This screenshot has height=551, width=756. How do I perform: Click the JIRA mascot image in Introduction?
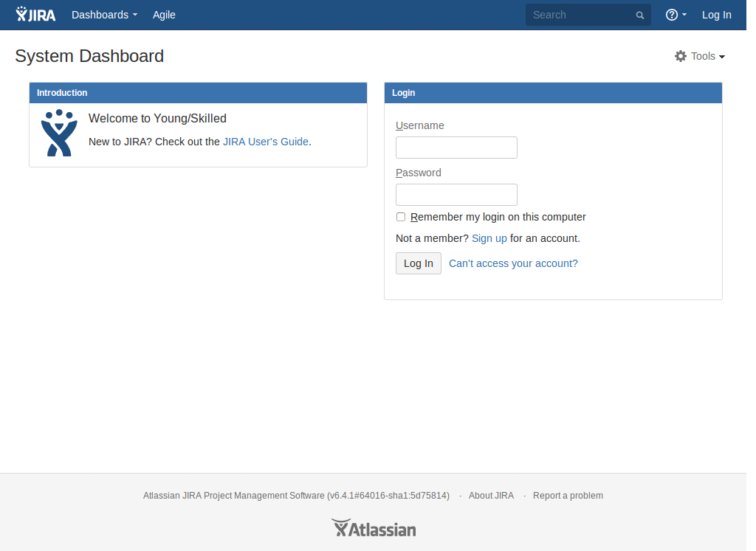pyautogui.click(x=59, y=133)
